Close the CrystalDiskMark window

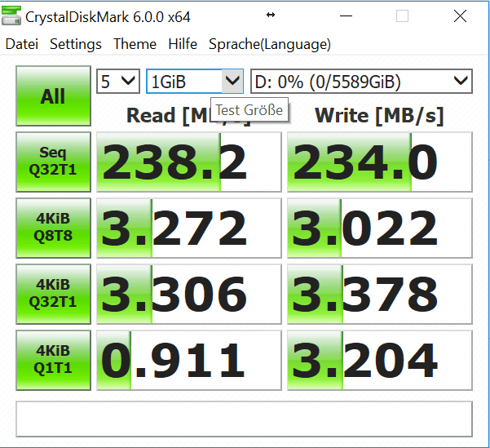[x=460, y=16]
